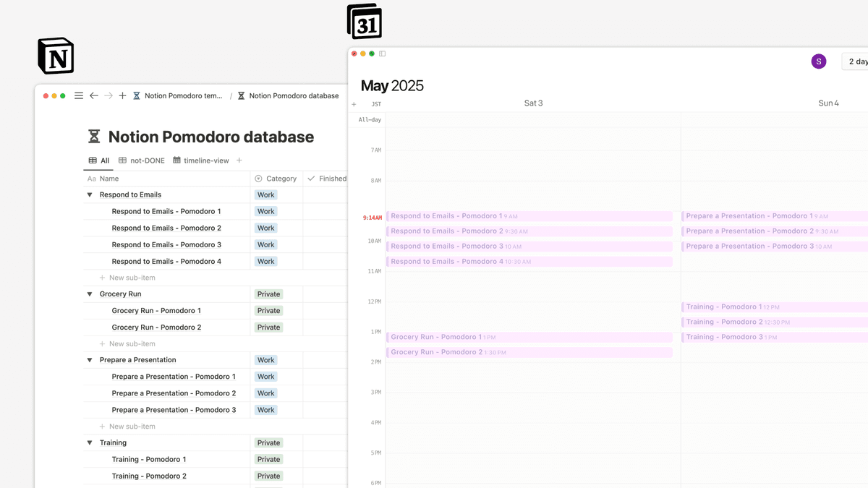Open Respond to Emails - Pomodoro 1 row

(166, 211)
